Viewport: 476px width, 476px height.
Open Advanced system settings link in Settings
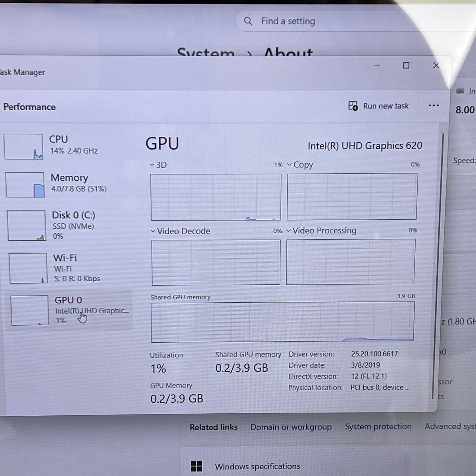pyautogui.click(x=450, y=426)
